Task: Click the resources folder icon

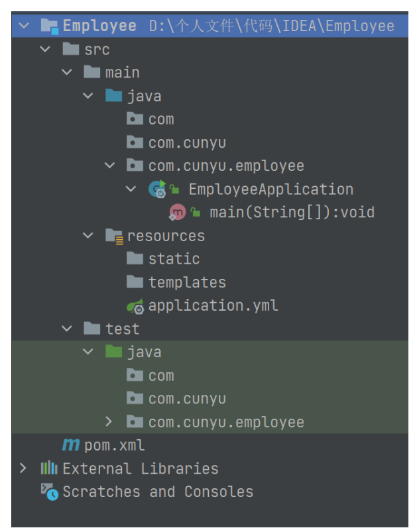Action: [x=114, y=236]
